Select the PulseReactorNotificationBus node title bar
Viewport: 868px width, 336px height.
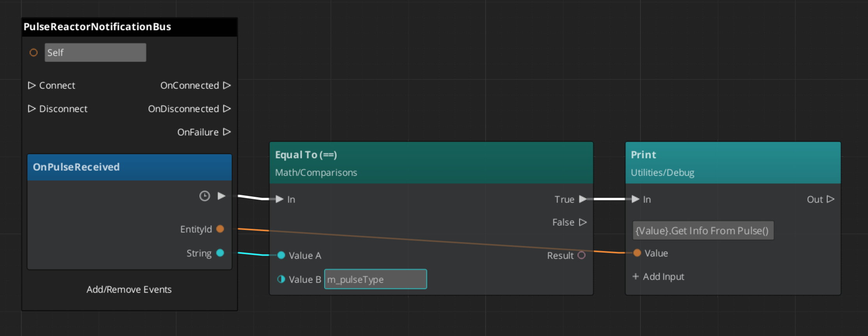point(129,27)
